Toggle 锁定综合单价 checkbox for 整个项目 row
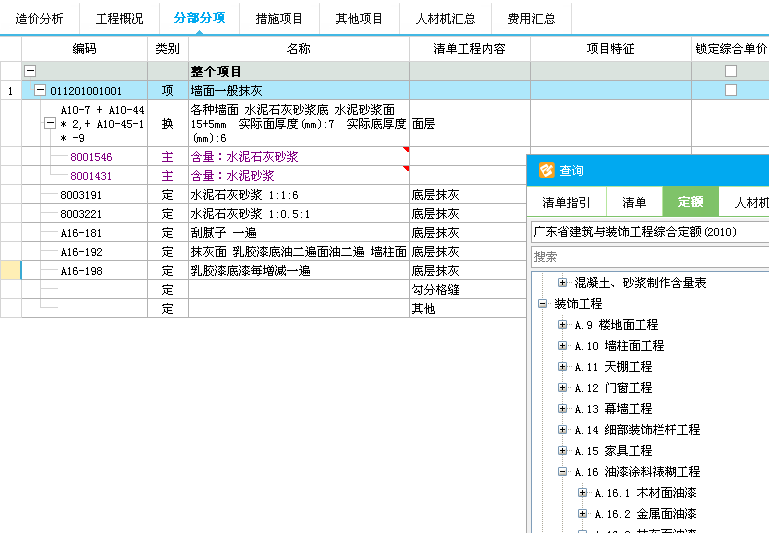The height and width of the screenshot is (533, 769). [x=731, y=71]
